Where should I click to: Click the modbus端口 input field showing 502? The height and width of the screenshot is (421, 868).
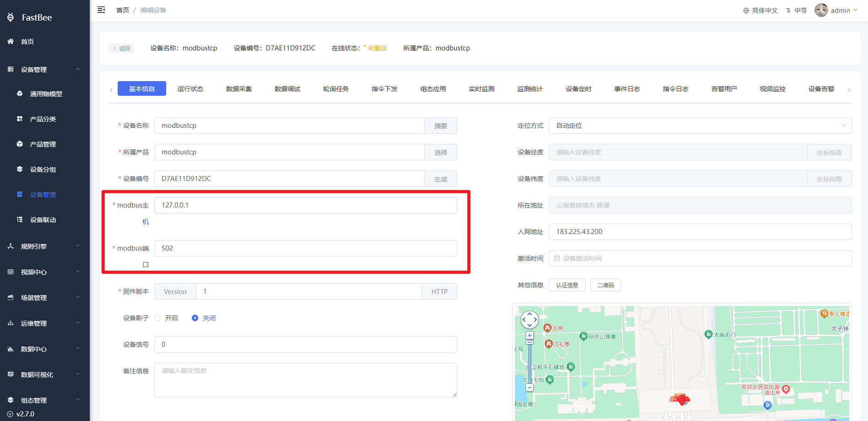pyautogui.click(x=305, y=248)
